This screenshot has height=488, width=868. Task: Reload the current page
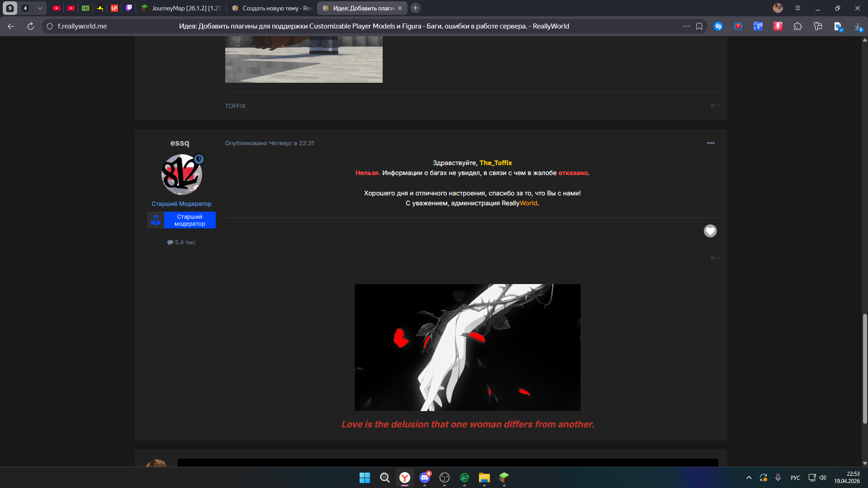[x=30, y=26]
